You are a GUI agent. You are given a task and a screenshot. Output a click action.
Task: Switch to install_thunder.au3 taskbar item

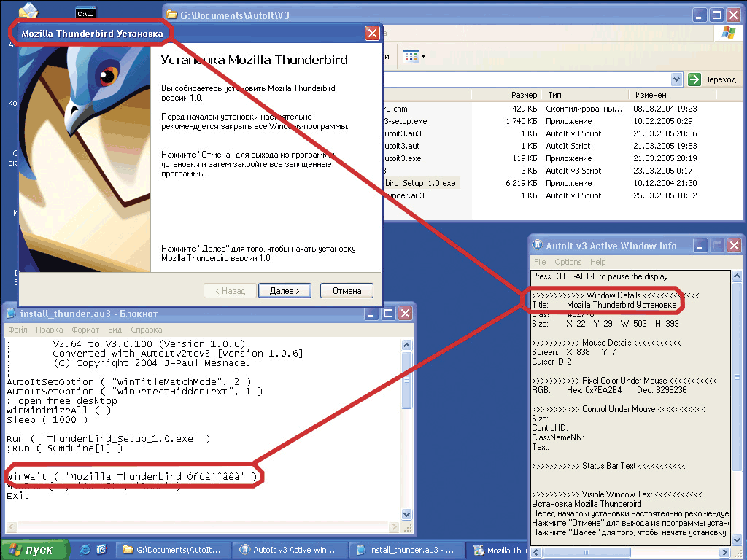(406, 550)
